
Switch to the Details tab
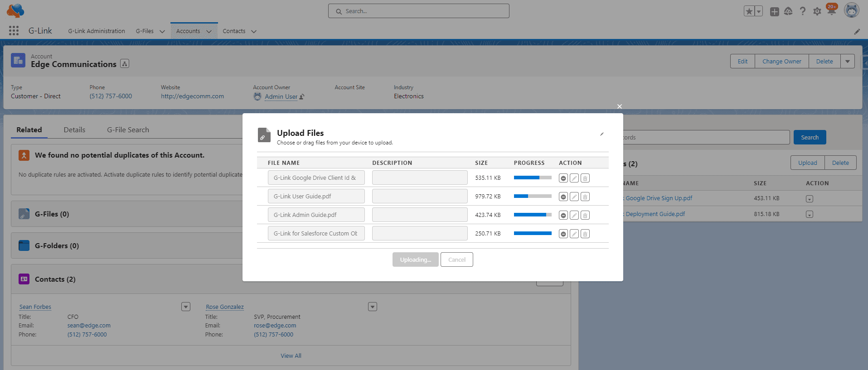point(74,130)
